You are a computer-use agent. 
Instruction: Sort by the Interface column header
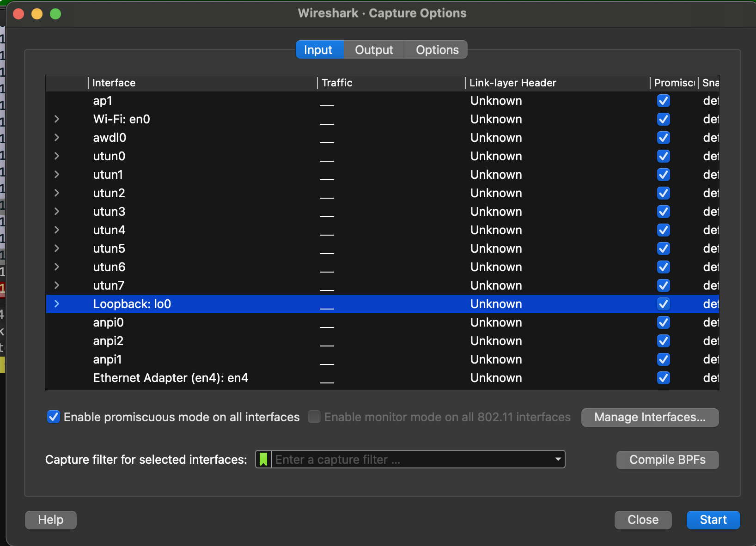202,83
